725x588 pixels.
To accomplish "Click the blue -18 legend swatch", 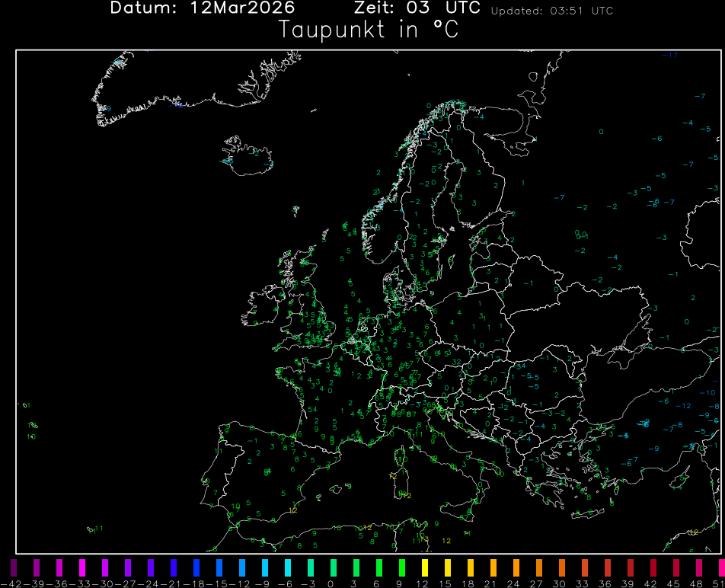I will tap(196, 567).
